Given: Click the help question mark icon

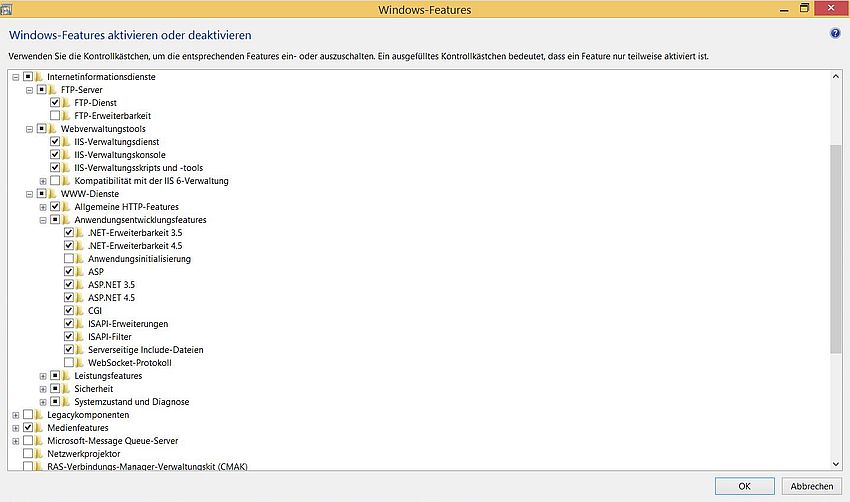Looking at the screenshot, I should pos(835,34).
